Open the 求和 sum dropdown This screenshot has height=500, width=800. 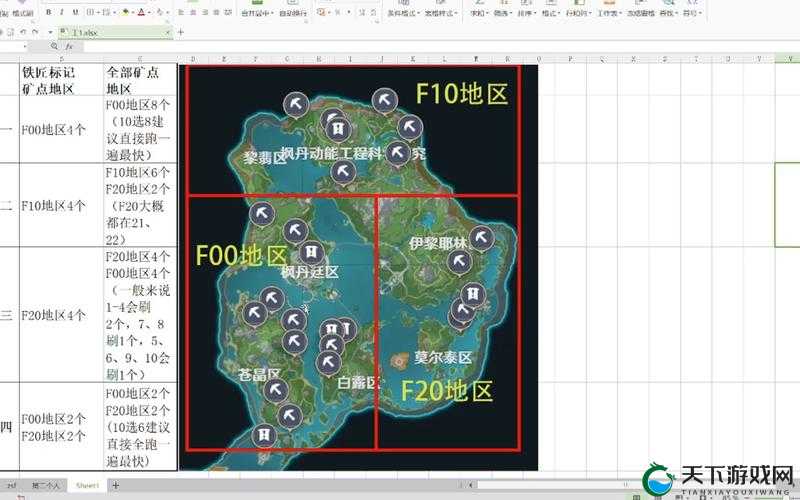tap(479, 13)
